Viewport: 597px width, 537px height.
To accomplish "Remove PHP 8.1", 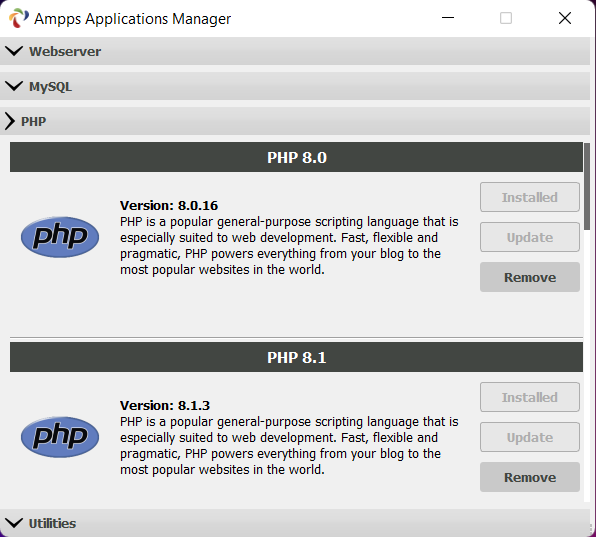I will coord(530,477).
